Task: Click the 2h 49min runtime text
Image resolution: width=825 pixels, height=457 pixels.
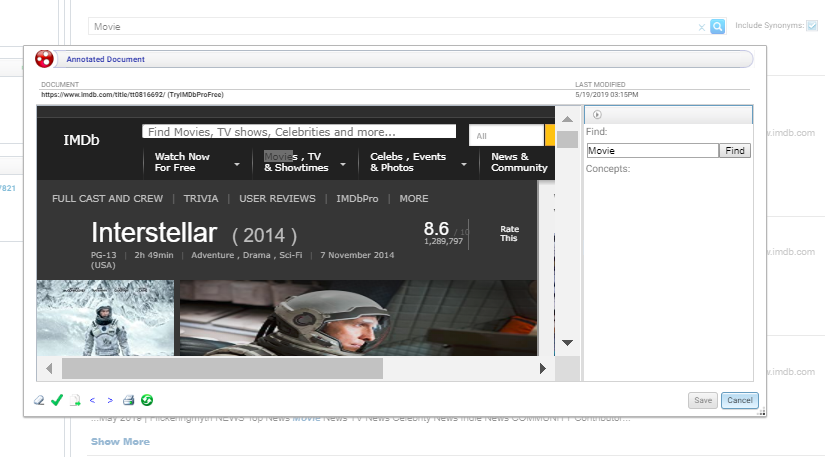Action: point(154,255)
